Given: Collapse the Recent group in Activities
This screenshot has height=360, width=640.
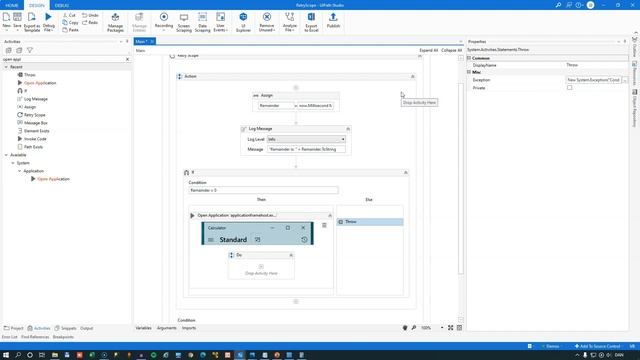Looking at the screenshot, I should tap(6, 67).
